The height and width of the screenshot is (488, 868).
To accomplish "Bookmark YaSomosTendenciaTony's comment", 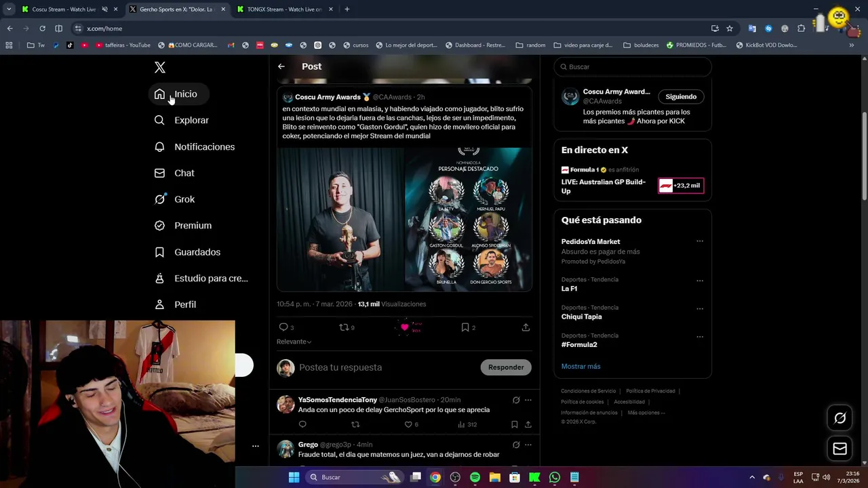I will point(514,424).
